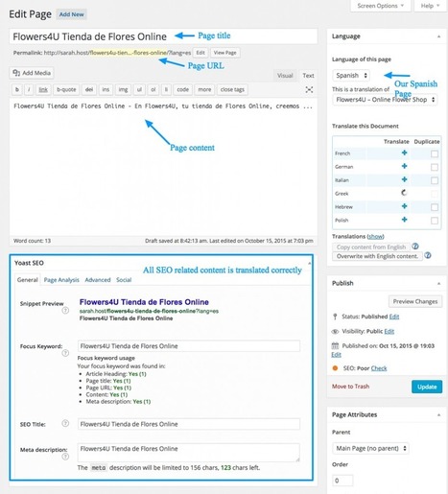Click the SEO Title help icon
The width and height of the screenshot is (448, 494).
(65, 423)
